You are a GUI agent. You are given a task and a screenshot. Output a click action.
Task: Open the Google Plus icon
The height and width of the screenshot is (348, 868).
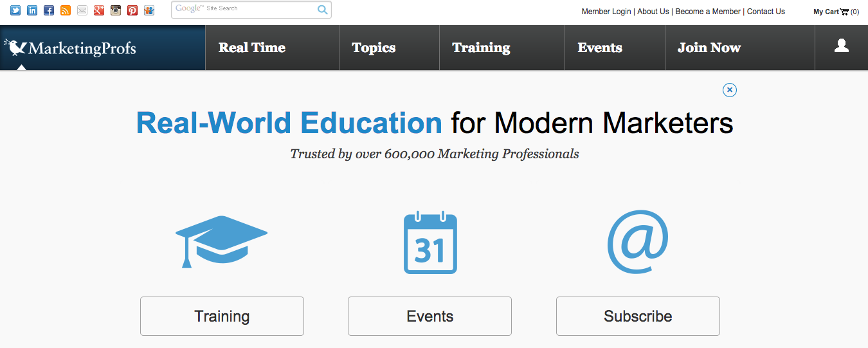click(x=99, y=10)
